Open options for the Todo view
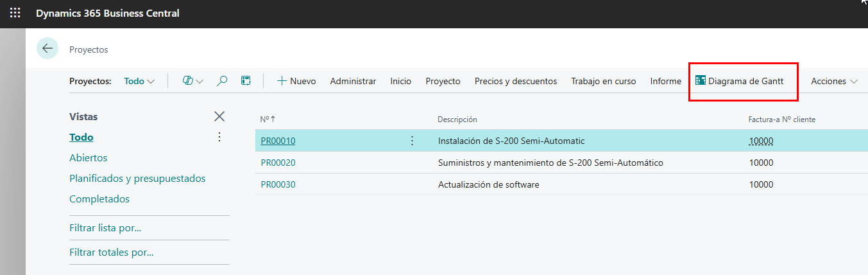Viewport: 868px width, 275px height. 219,137
